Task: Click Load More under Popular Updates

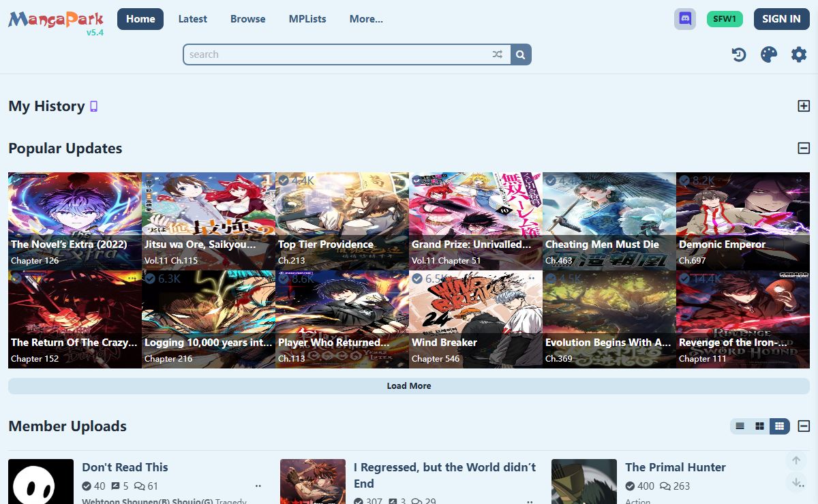Action: point(409,386)
